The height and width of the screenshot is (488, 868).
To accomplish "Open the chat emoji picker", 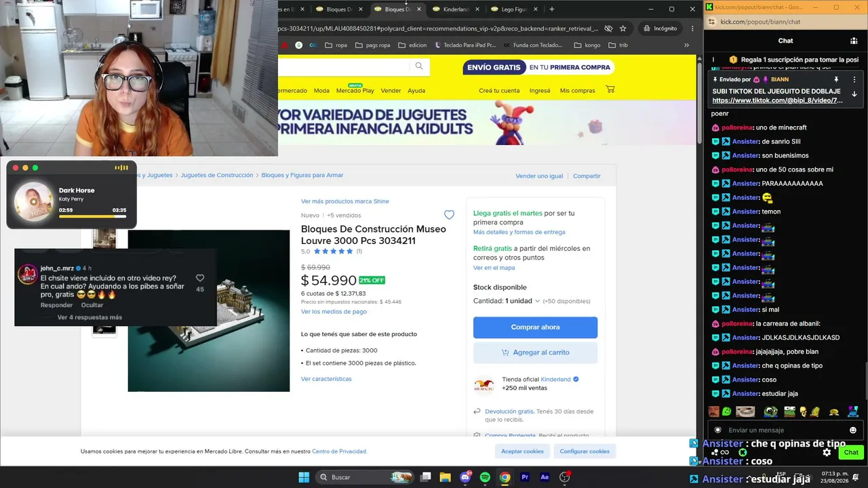I will (x=853, y=430).
